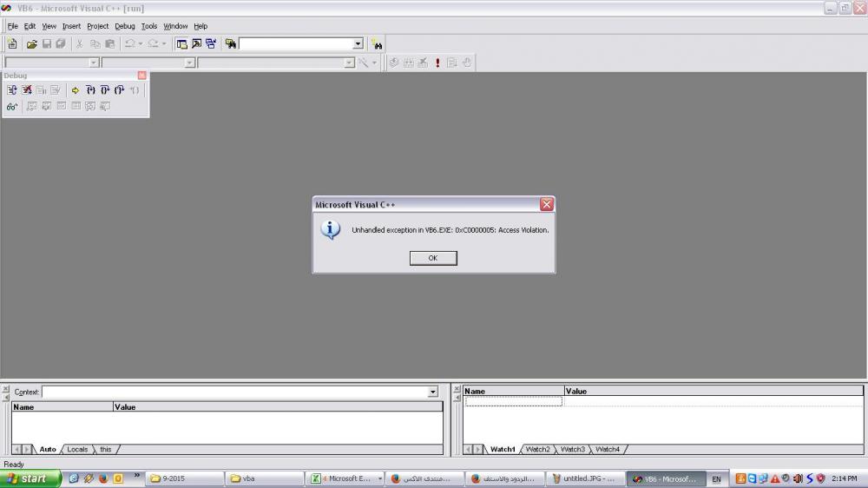868x488 pixels.
Task: Open the View menu
Action: point(49,26)
